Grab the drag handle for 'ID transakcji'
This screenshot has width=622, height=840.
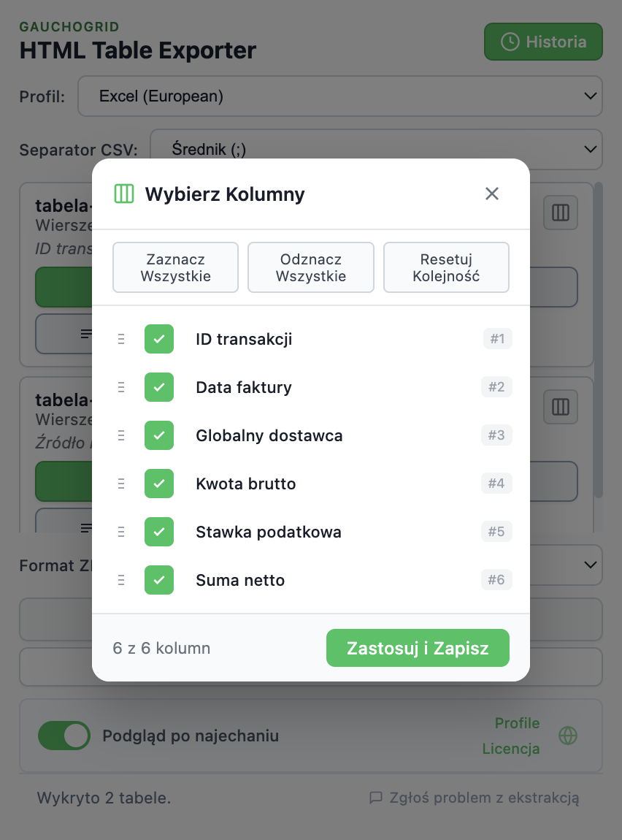(x=121, y=338)
